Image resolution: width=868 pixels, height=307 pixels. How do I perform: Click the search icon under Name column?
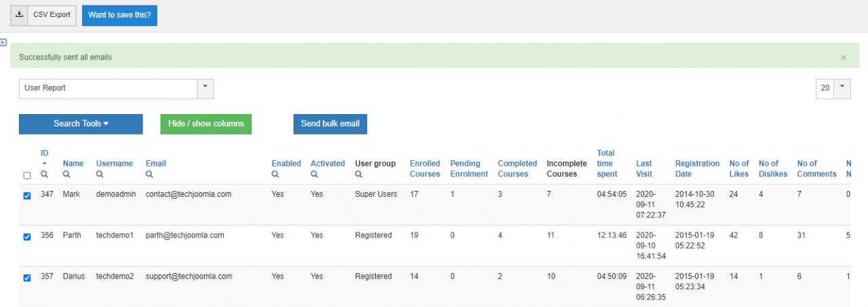click(x=66, y=175)
